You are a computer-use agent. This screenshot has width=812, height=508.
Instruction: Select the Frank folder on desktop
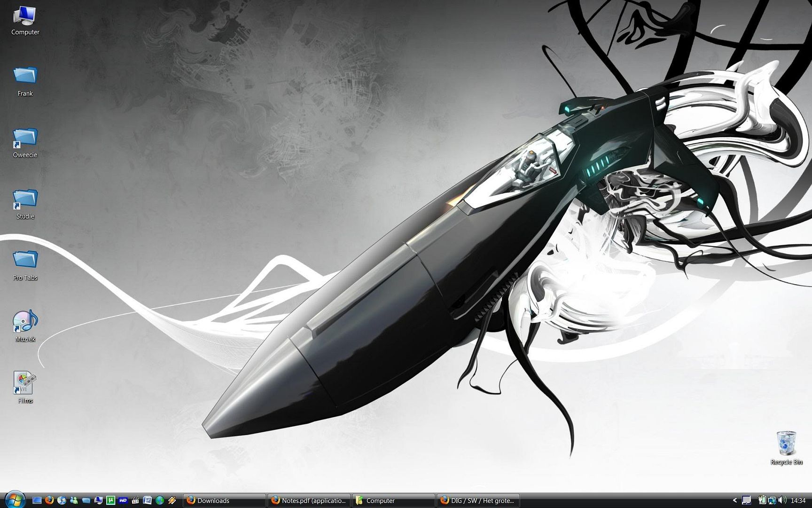point(25,81)
